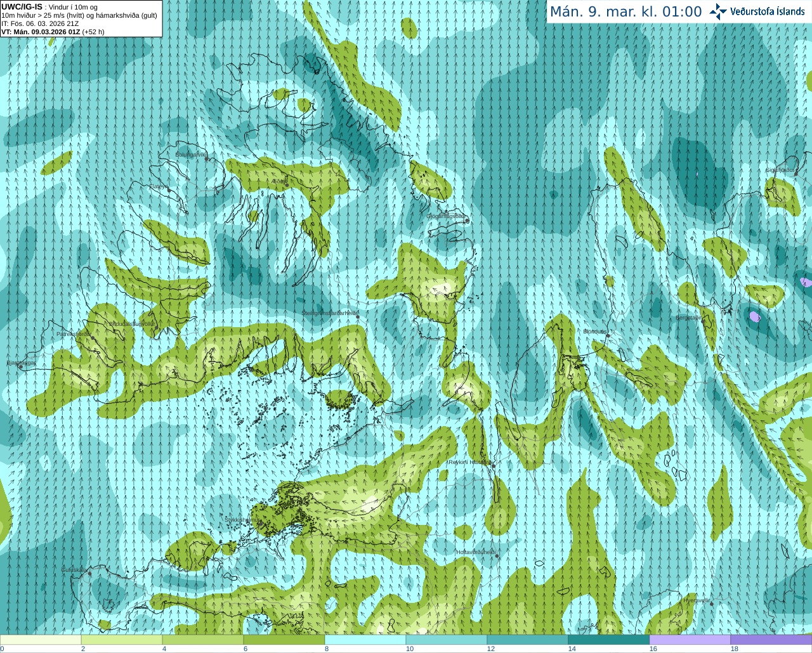Pick the 16–18 m/s lavender legend swatch

[690, 640]
